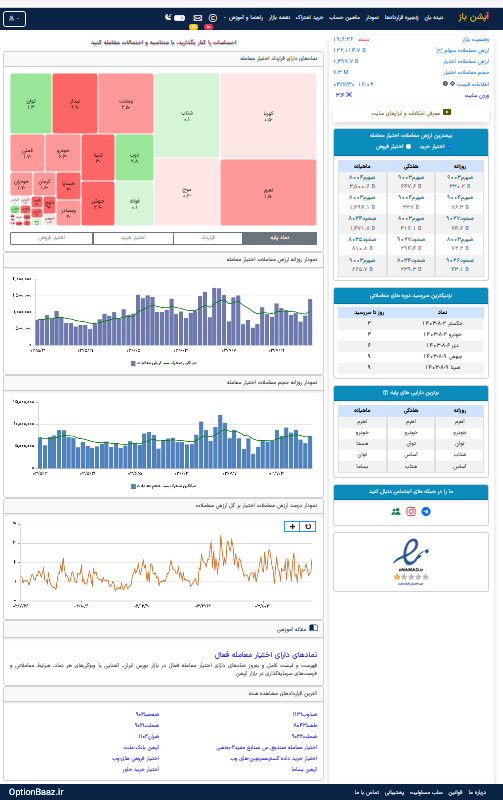Click the فولاد treemap tile

pyautogui.click(x=134, y=203)
